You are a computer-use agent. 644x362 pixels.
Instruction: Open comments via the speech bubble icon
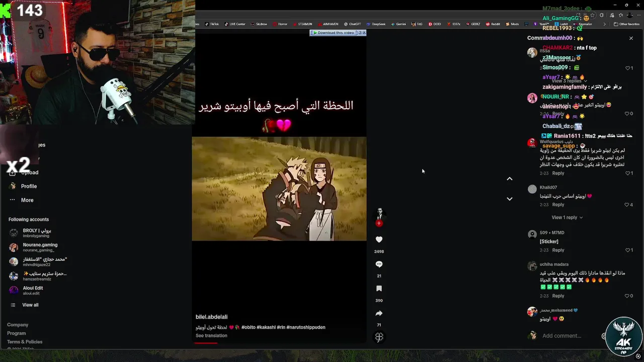379,264
